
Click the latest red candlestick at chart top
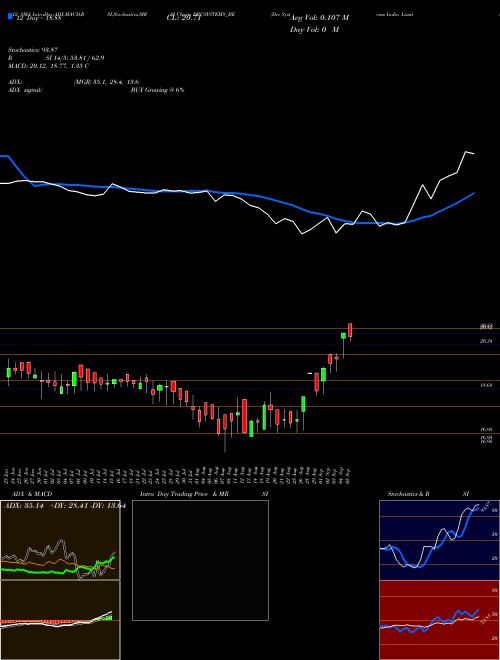(x=350, y=330)
